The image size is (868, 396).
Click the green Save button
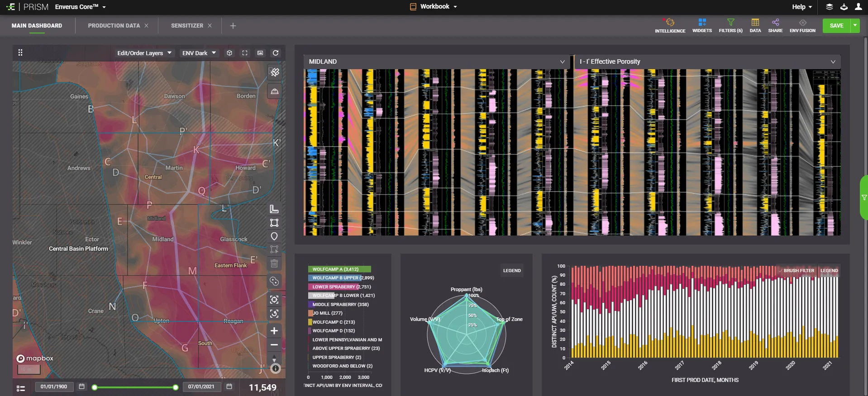point(836,26)
